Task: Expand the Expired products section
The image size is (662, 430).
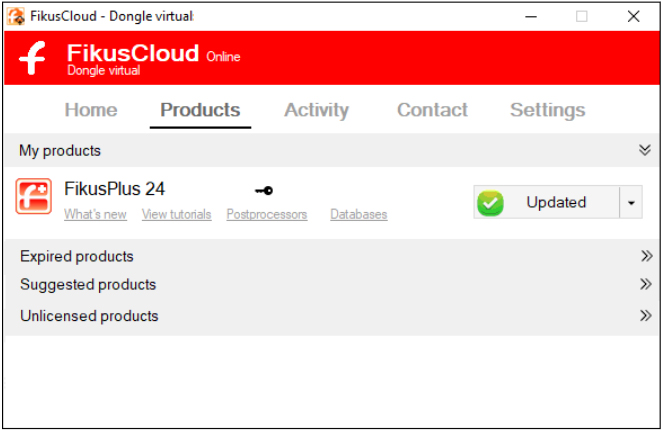Action: pos(646,256)
